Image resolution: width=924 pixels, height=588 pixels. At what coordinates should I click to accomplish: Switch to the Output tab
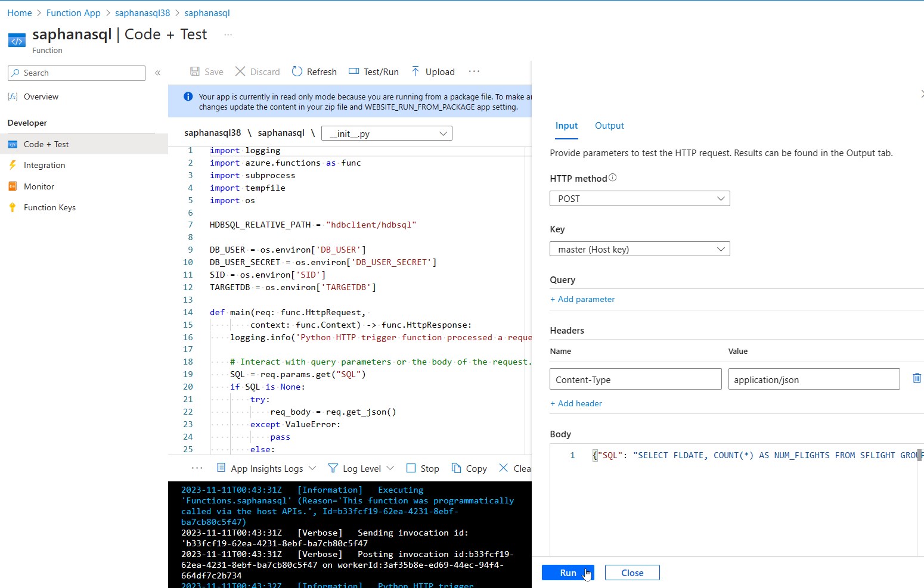point(609,126)
